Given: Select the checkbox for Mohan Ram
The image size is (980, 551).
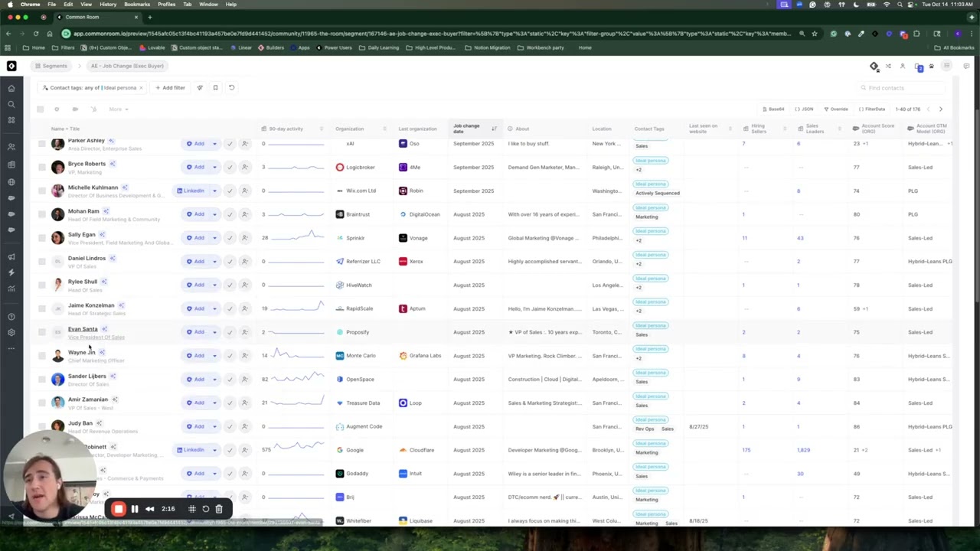Looking at the screenshot, I should click(x=42, y=214).
